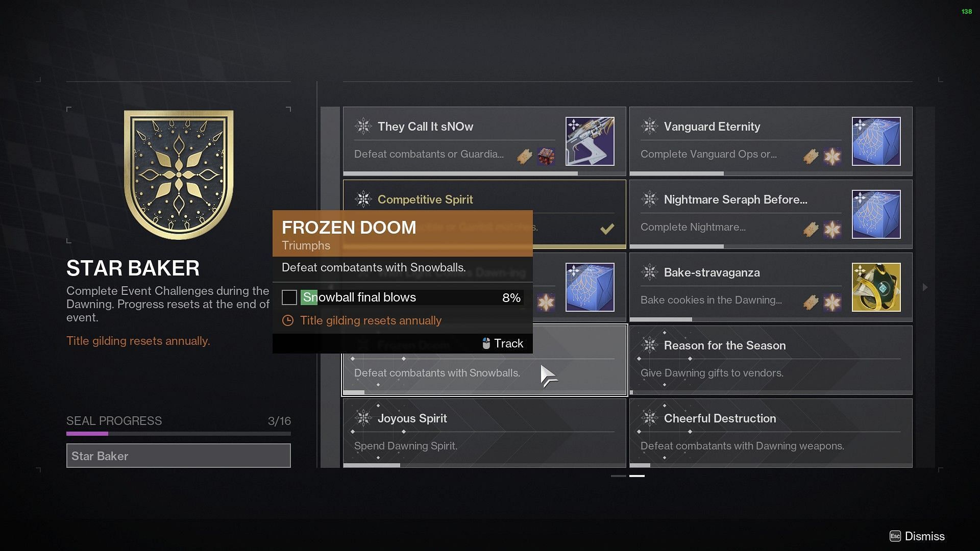Click the Dawning snowflake icon on They Call It sNOw
Screen dimensions: 980x551
(x=364, y=127)
